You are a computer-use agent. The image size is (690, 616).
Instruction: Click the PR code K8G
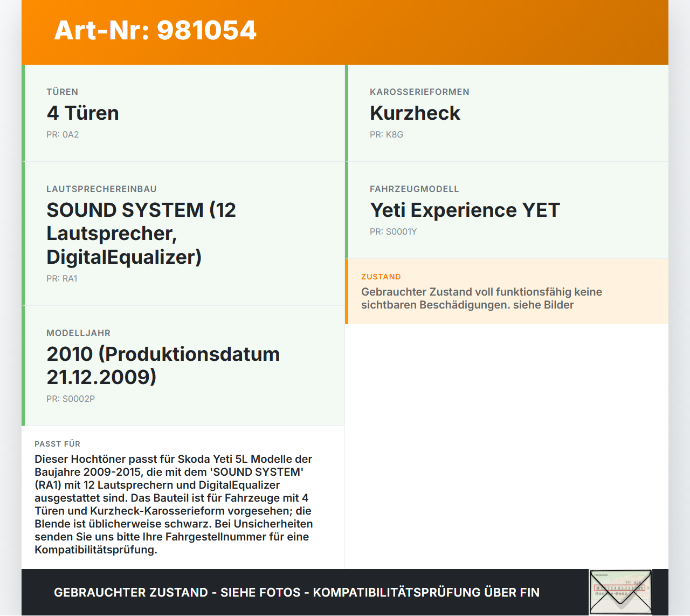[386, 135]
